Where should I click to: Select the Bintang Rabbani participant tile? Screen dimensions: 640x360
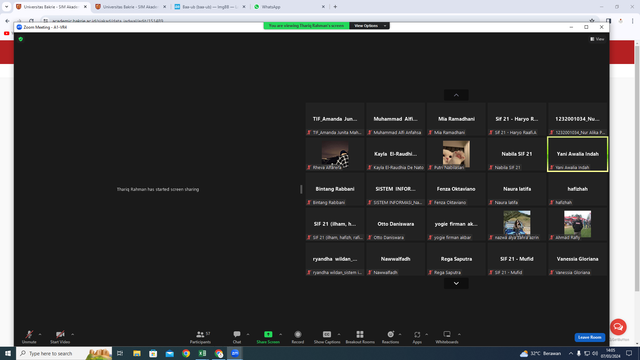335,189
